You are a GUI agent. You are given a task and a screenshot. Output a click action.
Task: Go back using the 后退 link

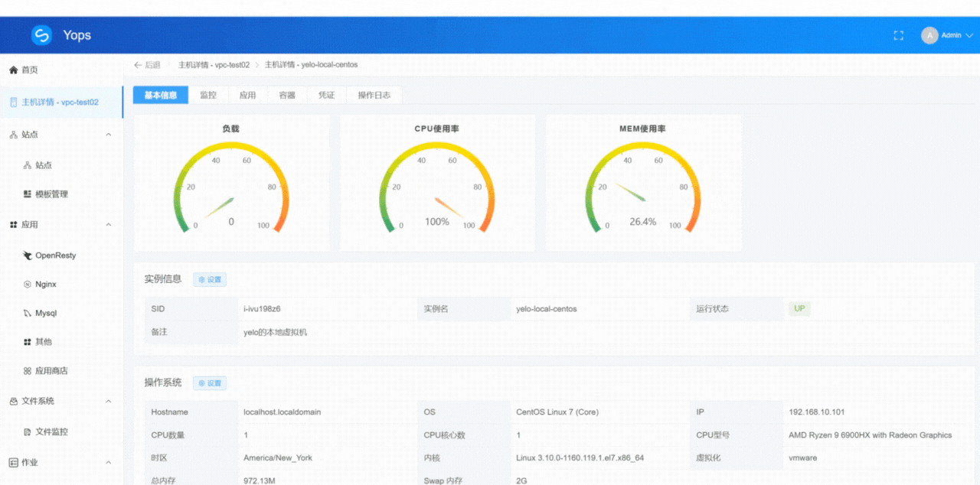pos(147,65)
